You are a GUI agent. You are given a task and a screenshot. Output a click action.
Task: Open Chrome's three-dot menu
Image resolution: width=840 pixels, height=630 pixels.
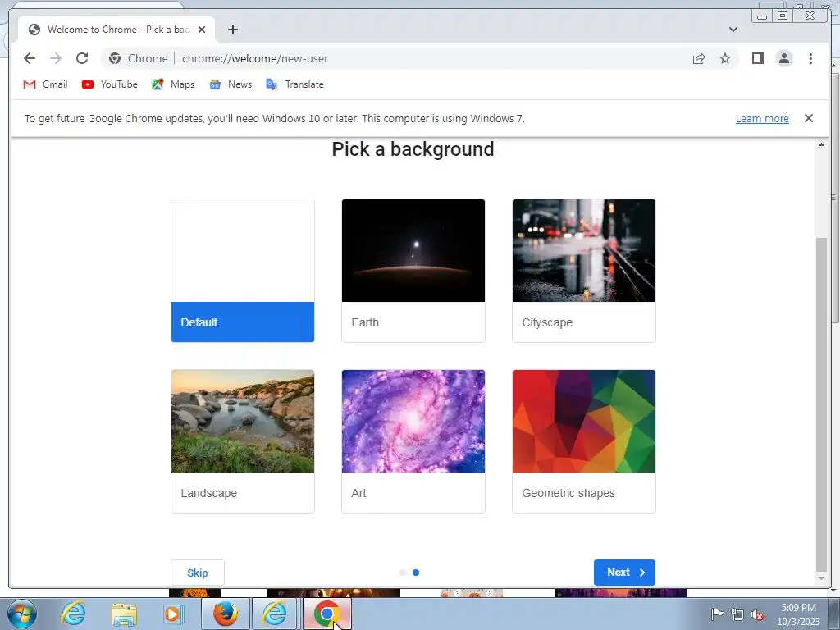click(x=810, y=58)
